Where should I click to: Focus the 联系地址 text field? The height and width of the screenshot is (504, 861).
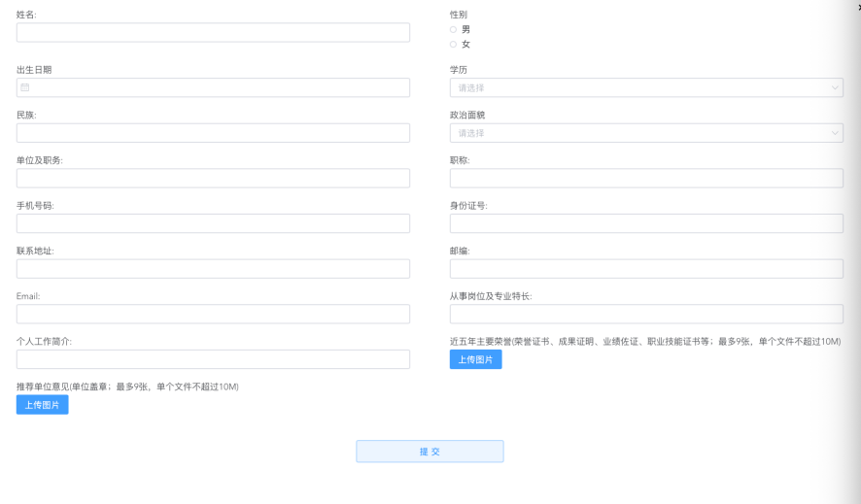coord(213,269)
